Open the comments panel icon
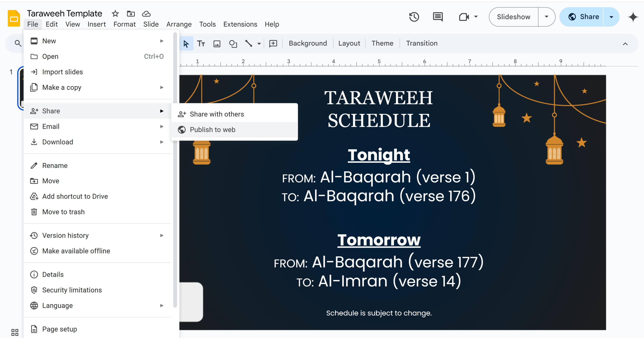Viewport: 644px width, 338px height. (x=437, y=17)
